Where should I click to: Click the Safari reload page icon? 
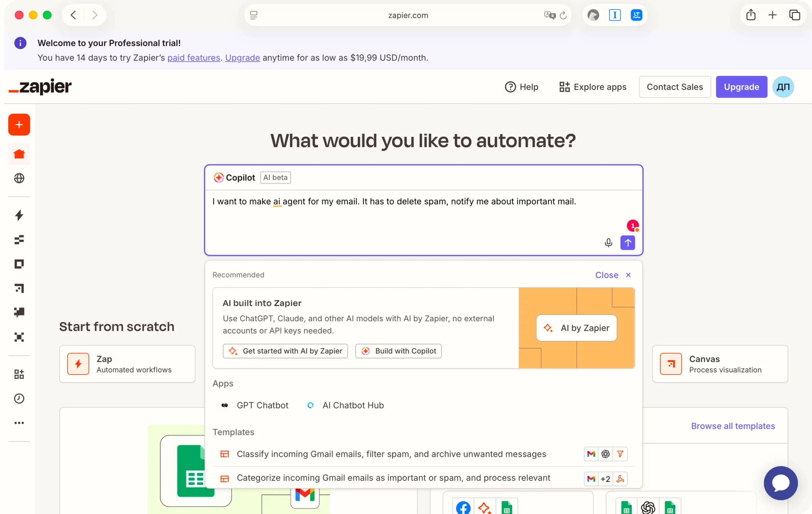pyautogui.click(x=563, y=15)
